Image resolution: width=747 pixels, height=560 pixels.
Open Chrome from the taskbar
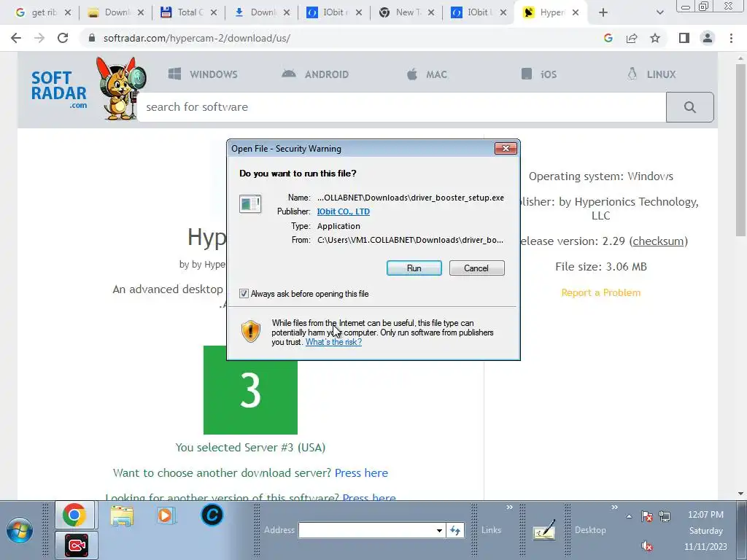click(74, 515)
